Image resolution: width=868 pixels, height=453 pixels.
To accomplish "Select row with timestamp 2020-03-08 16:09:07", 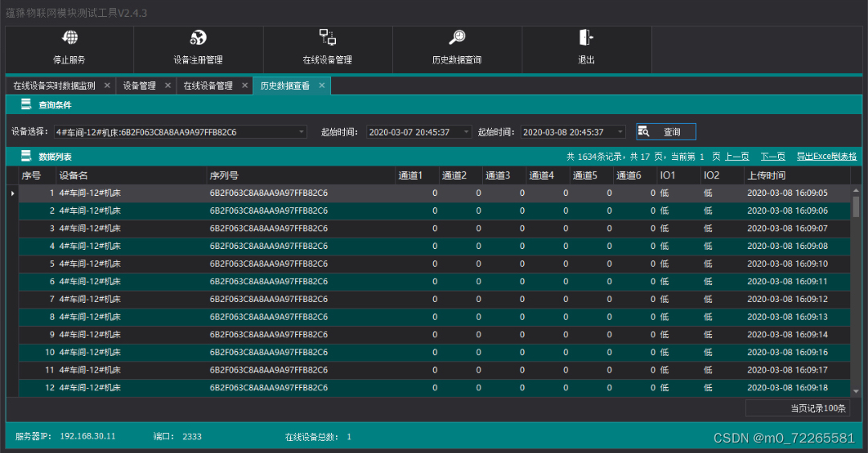I will coord(435,228).
